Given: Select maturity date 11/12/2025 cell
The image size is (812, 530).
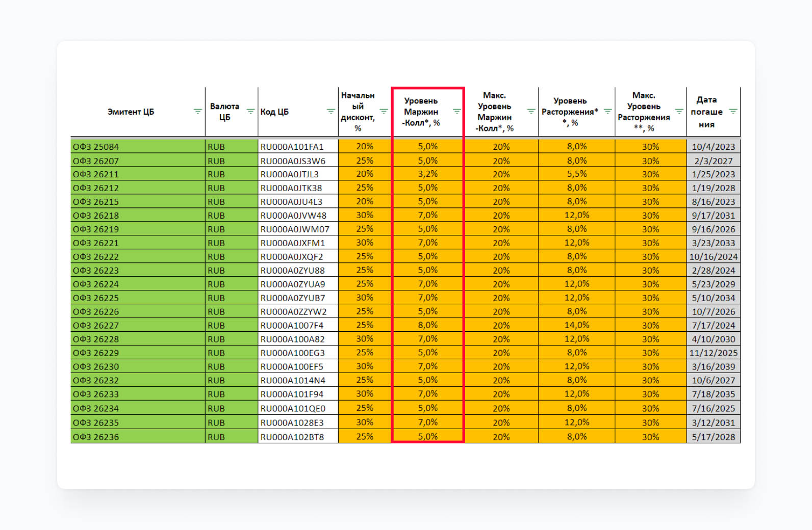Looking at the screenshot, I should point(713,353).
